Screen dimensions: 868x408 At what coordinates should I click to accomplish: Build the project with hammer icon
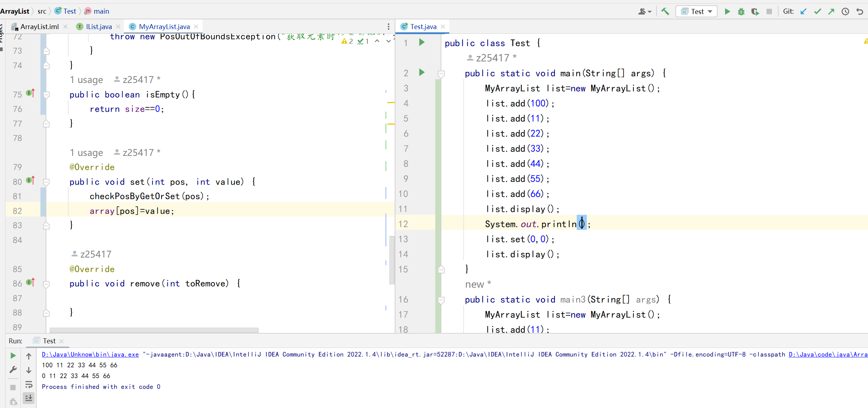665,11
